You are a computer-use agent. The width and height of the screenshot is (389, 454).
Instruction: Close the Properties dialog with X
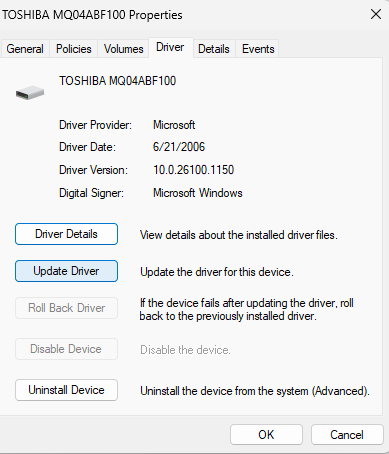coord(376,14)
